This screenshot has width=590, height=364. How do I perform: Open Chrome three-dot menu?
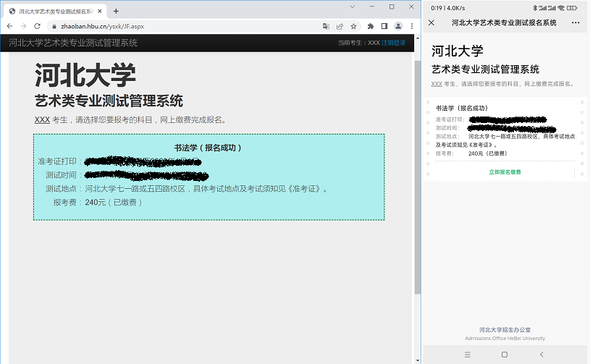click(412, 26)
